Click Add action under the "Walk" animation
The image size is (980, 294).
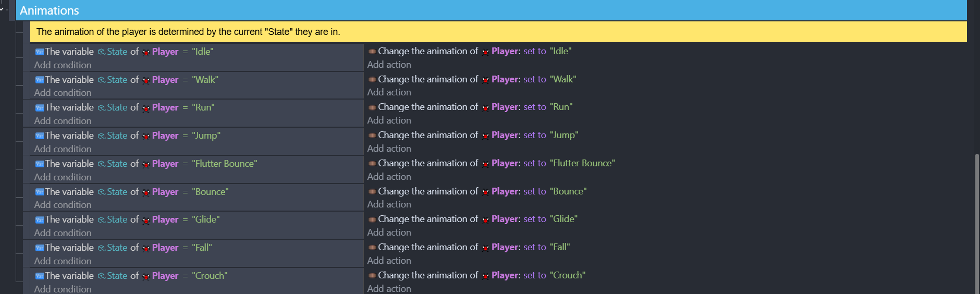pos(389,92)
